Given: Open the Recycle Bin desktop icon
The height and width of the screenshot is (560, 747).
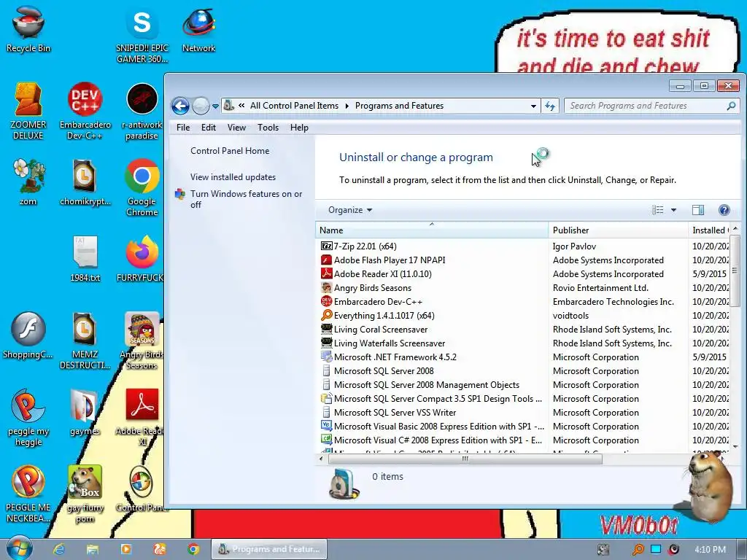Looking at the screenshot, I should coord(28,29).
